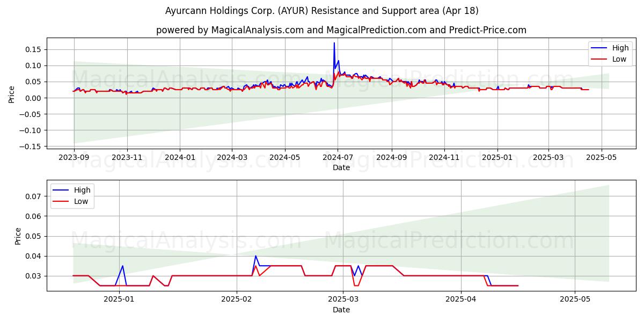Click the 2024-01 date tick label

coord(179,157)
